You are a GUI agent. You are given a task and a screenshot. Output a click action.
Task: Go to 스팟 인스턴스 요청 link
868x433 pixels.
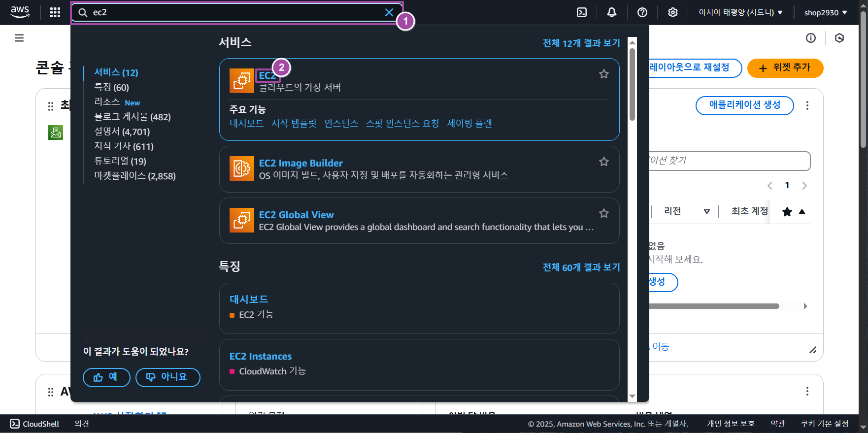(x=402, y=123)
